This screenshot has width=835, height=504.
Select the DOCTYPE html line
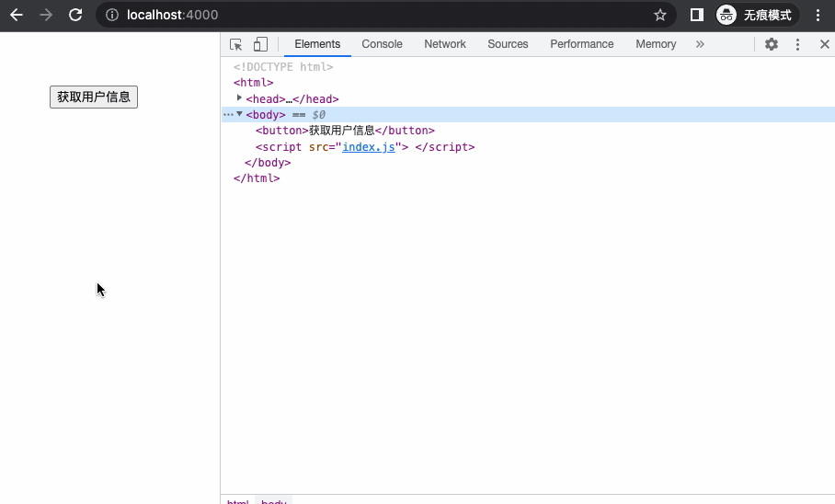click(283, 67)
